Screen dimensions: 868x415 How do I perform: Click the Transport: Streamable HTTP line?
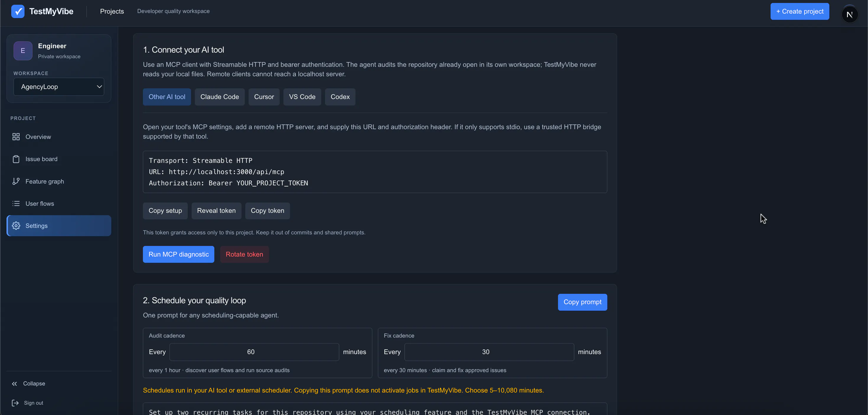point(200,161)
